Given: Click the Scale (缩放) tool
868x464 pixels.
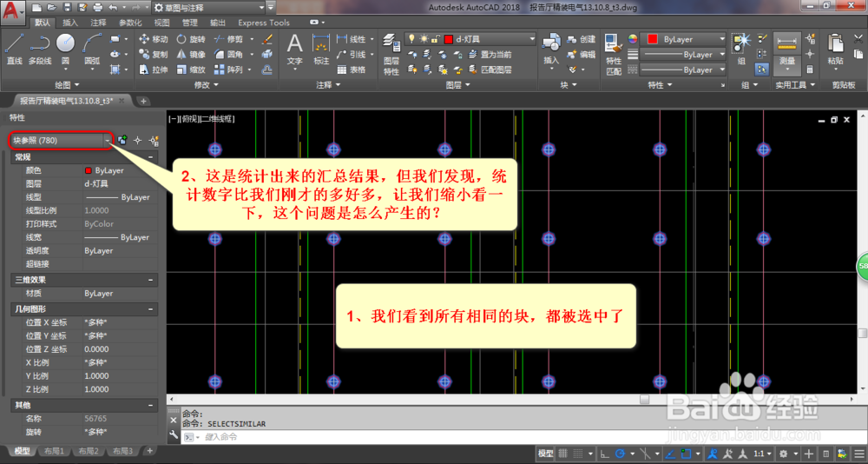Looking at the screenshot, I should 191,70.
